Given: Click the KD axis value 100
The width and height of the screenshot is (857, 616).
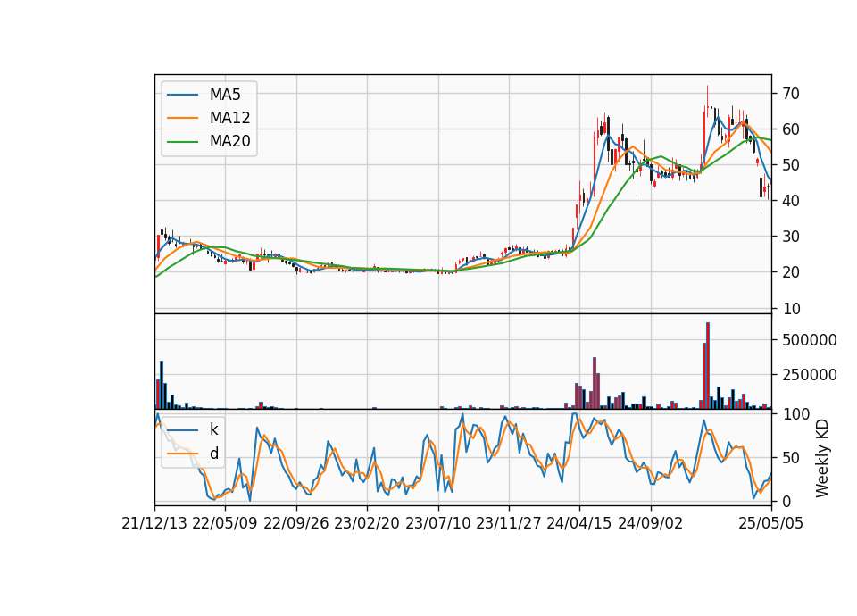Looking at the screenshot, I should coord(795,414).
